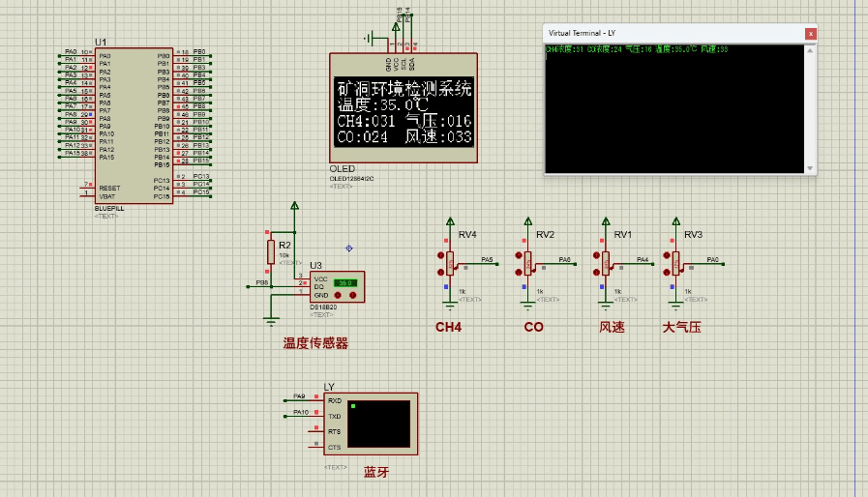Click RV4 potentiometer upper red adjust button
This screenshot has height=497, width=868.
(438, 256)
